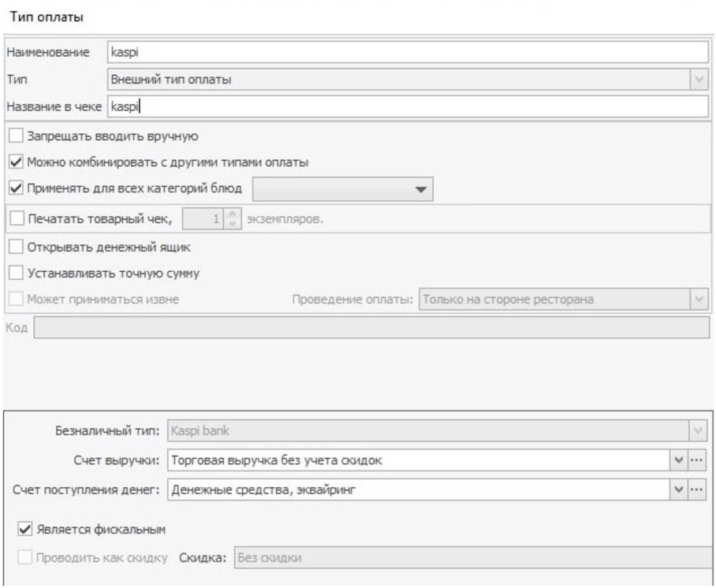716x588 pixels.
Task: Increase товарный чек copies with up arrow
Action: (x=233, y=214)
